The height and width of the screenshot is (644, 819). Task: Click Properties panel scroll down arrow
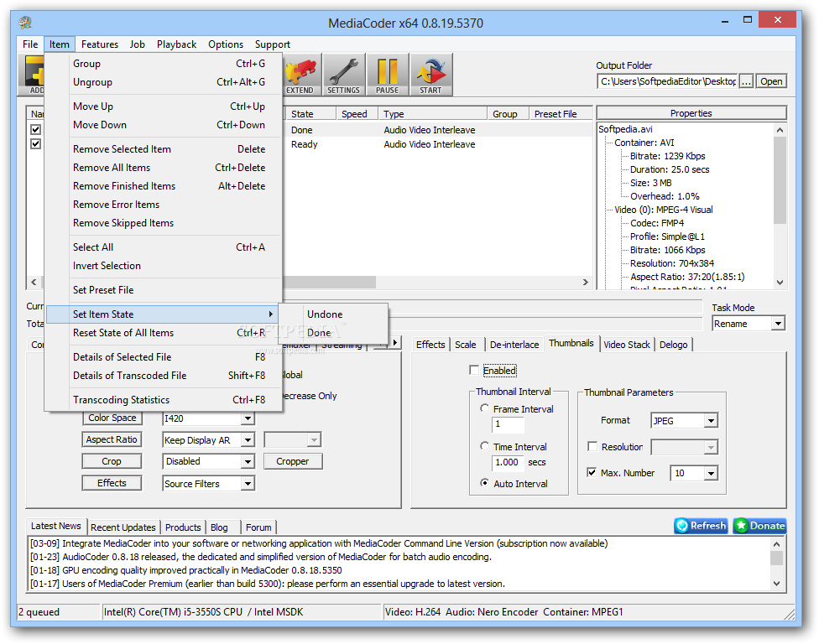780,283
